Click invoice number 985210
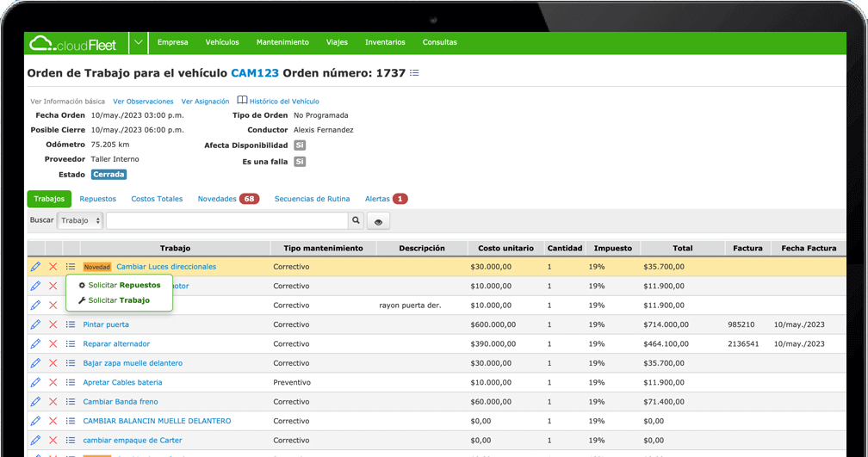868x457 pixels. [x=741, y=324]
